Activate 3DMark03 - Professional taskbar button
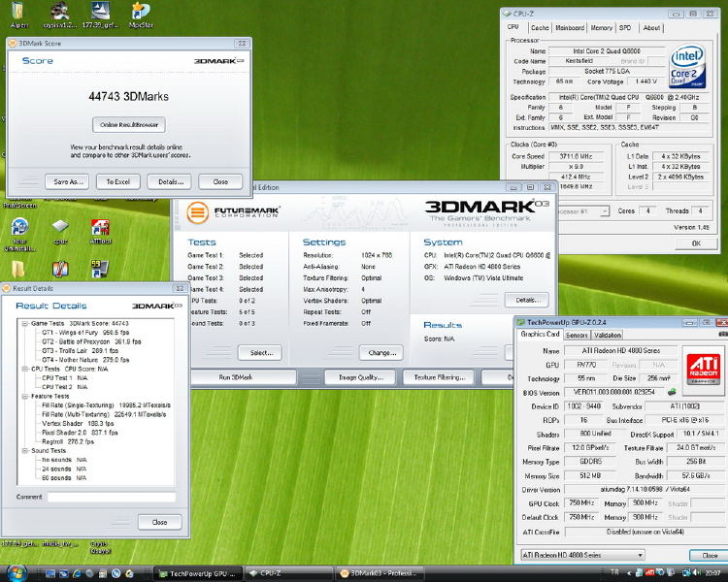 381,573
